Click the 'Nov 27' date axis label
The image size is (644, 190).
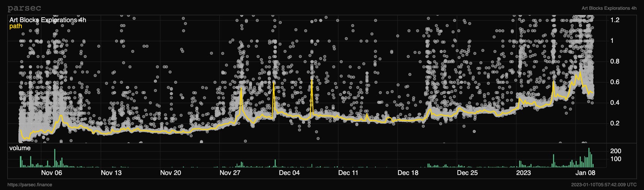pyautogui.click(x=230, y=173)
